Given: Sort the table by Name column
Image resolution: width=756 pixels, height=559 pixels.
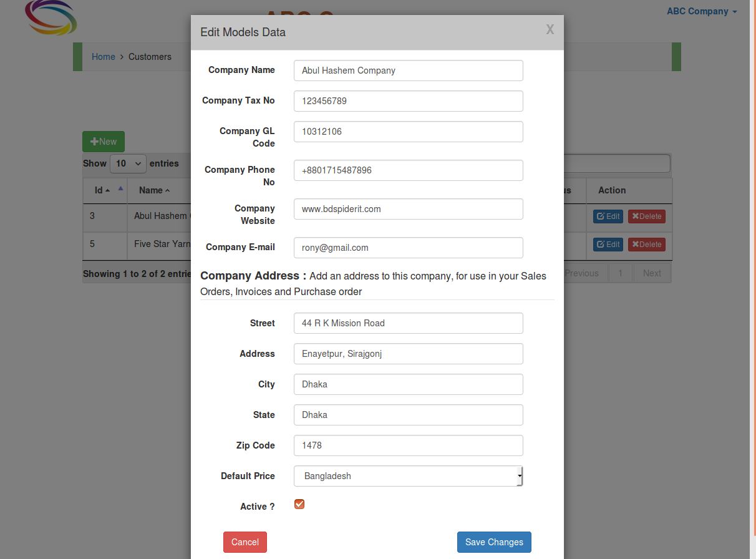Looking at the screenshot, I should pyautogui.click(x=154, y=190).
